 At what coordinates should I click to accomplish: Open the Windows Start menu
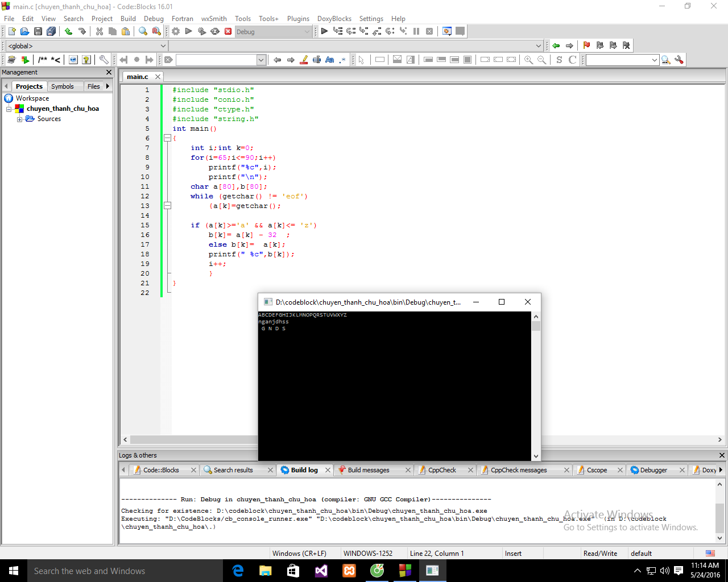click(x=14, y=571)
